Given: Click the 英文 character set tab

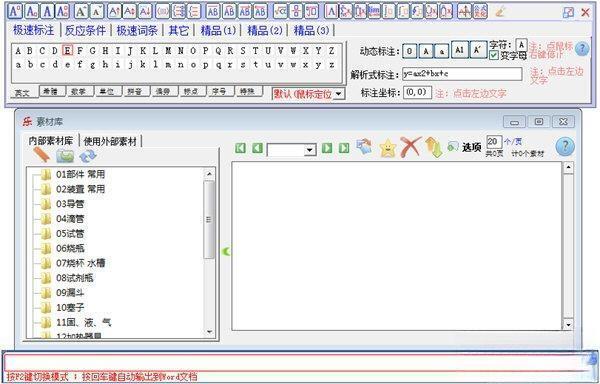Looking at the screenshot, I should 22,93.
